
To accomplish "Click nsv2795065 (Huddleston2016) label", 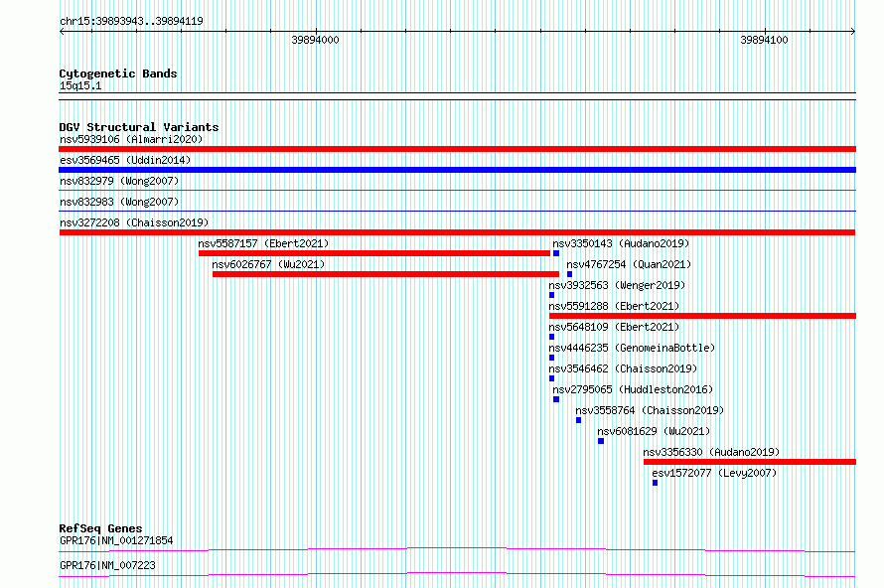I will [633, 389].
